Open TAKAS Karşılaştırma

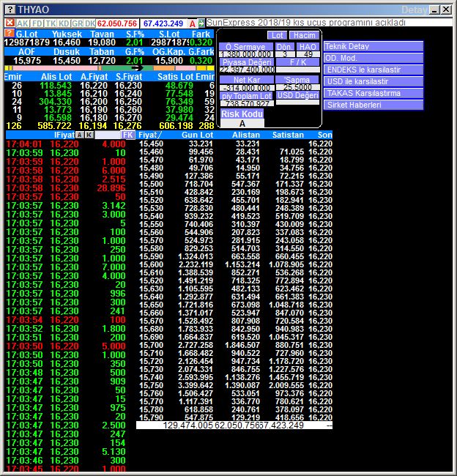click(x=374, y=93)
